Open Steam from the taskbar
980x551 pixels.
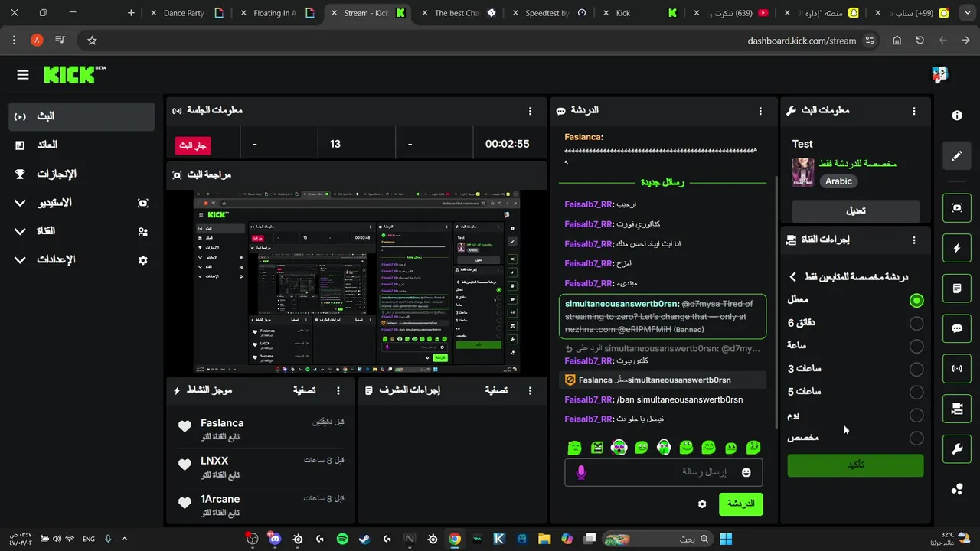[364, 539]
